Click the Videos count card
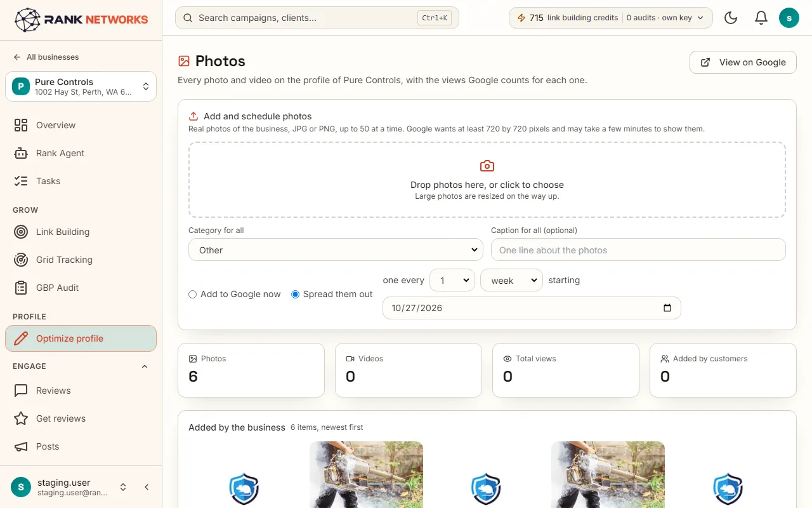812x508 pixels. click(409, 370)
